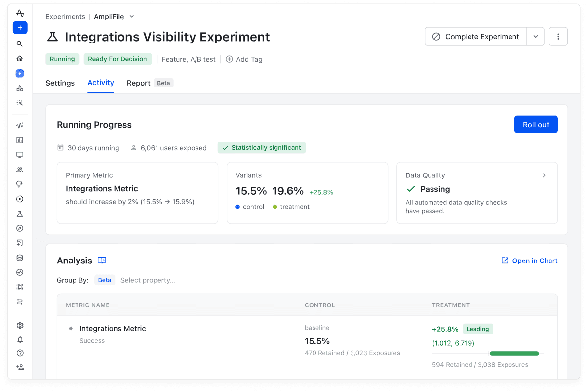Image resolution: width=588 pixels, height=391 pixels.
Task: Click the sparkle image sidebar icon
Action: click(x=20, y=243)
